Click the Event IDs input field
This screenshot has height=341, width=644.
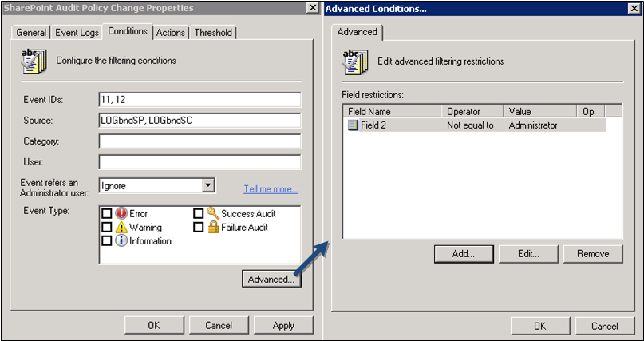[x=200, y=100]
